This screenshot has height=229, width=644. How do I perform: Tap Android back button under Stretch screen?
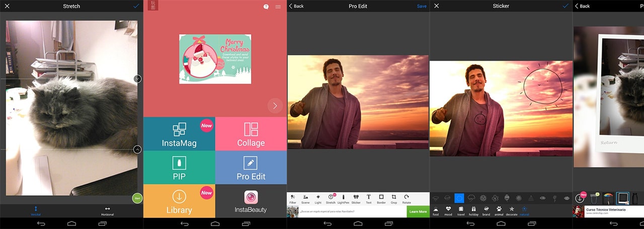(41, 223)
